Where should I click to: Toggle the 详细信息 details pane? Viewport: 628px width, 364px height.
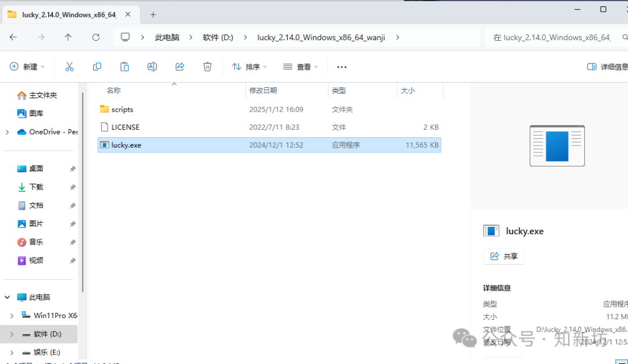click(607, 67)
